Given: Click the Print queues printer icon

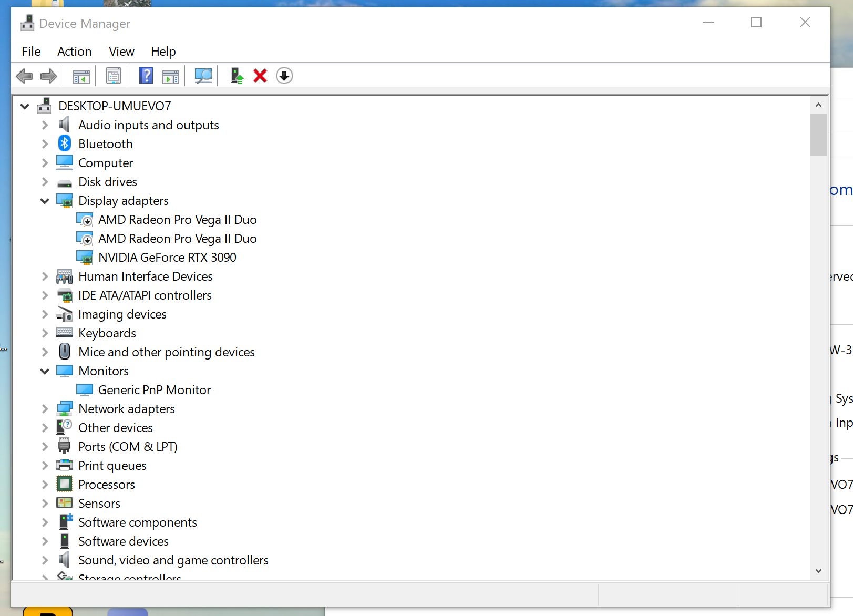Looking at the screenshot, I should click(x=65, y=465).
